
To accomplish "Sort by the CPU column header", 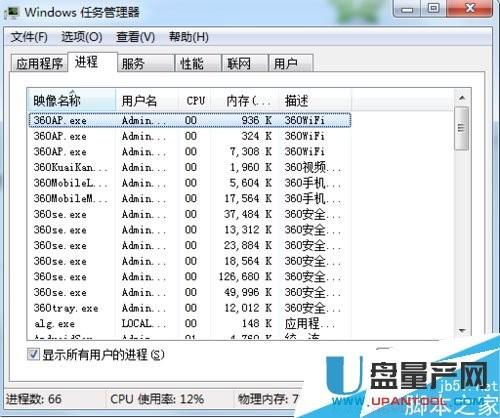I will (x=195, y=100).
